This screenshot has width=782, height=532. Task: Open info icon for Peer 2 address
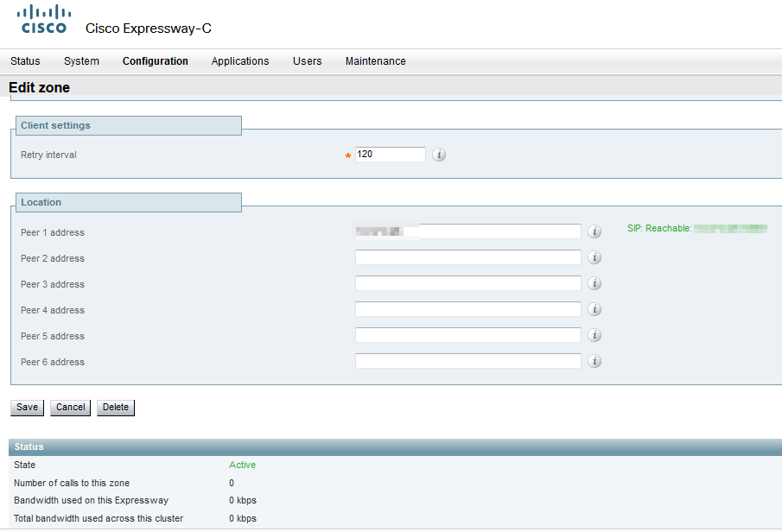tap(594, 257)
